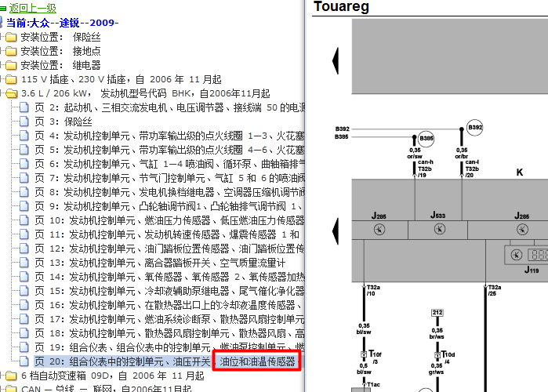The height and width of the screenshot is (392, 548).
Task: Open the folder icon for CAN 总线 联网
Action: point(11,389)
